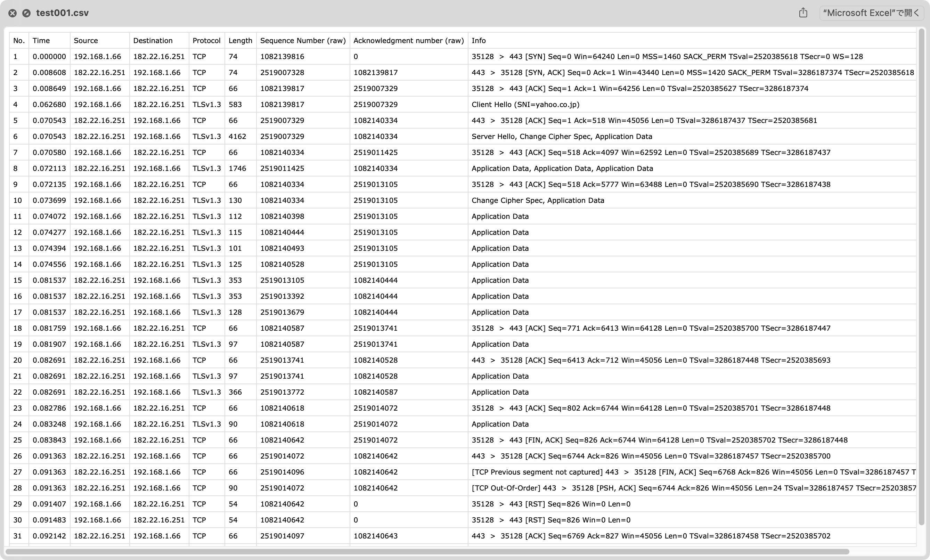The width and height of the screenshot is (930, 560).
Task: Select the [FIN, ACK] info cell in row 25
Action: tap(642, 439)
